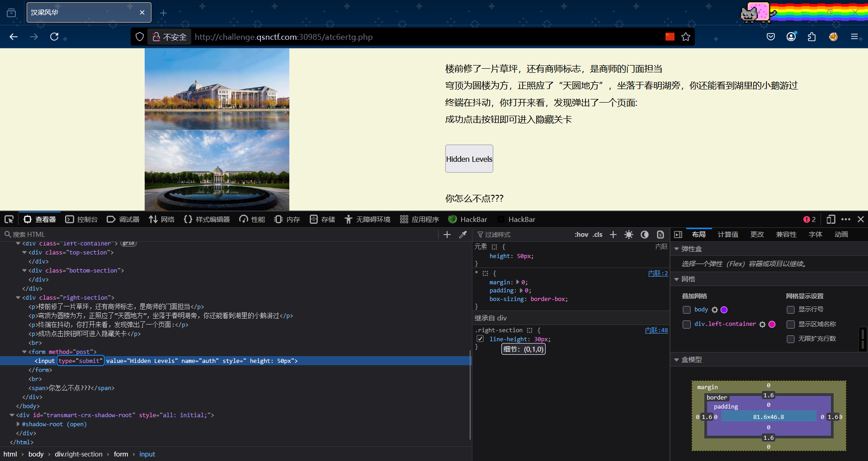The width and height of the screenshot is (868, 461).
Task: Toggle the inspector sidebar pane
Action: 678,235
